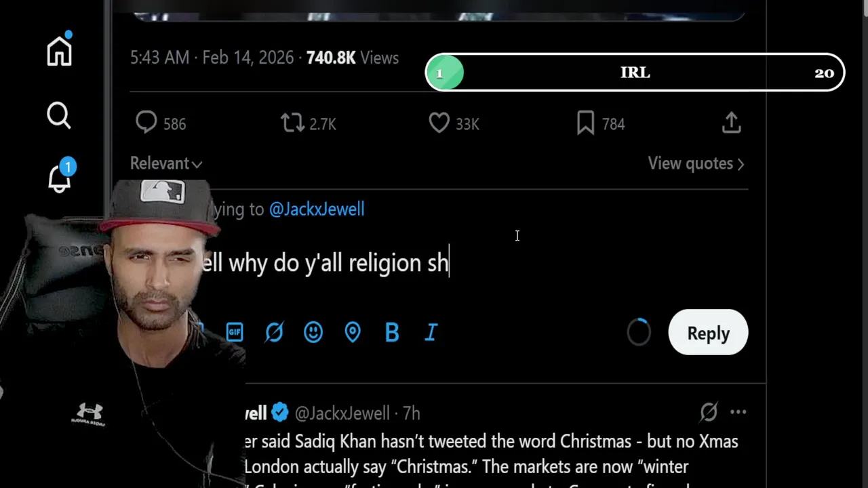Open more options on JackxJewell reply

click(x=738, y=412)
